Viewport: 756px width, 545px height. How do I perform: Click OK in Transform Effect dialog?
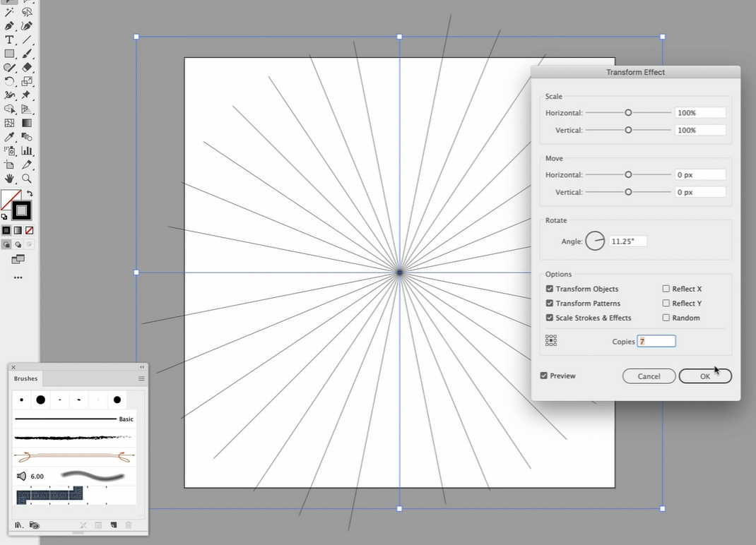click(x=704, y=376)
